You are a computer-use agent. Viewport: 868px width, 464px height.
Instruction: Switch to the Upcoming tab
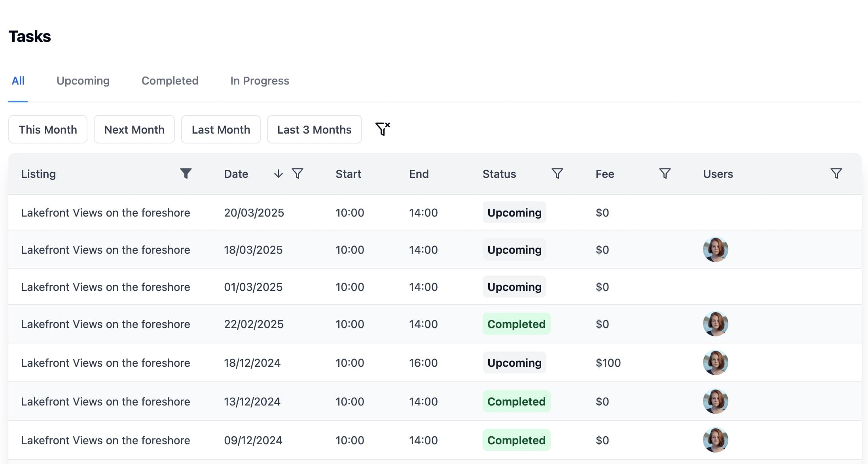coord(83,81)
